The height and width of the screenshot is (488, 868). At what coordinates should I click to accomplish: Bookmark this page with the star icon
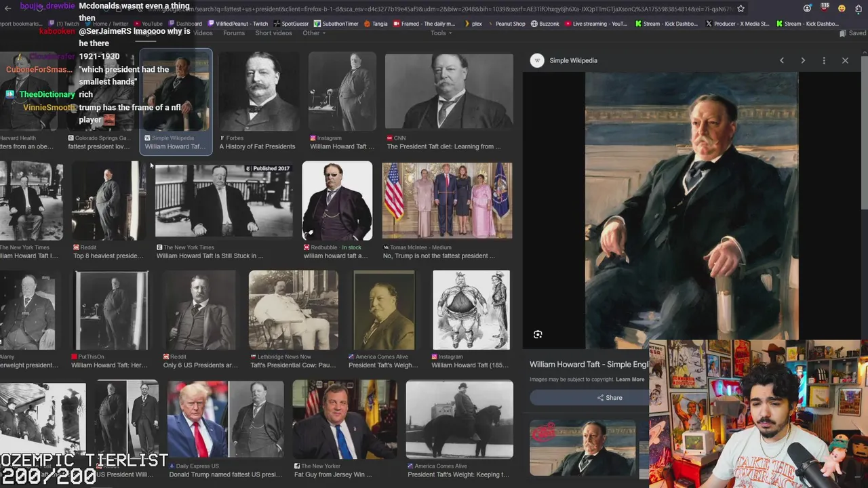741,9
